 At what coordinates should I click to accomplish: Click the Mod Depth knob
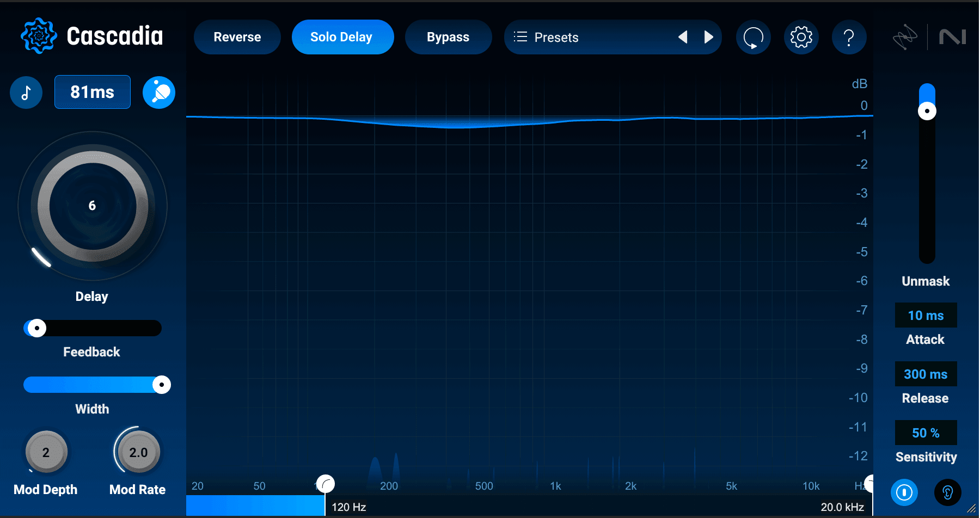[x=46, y=452]
